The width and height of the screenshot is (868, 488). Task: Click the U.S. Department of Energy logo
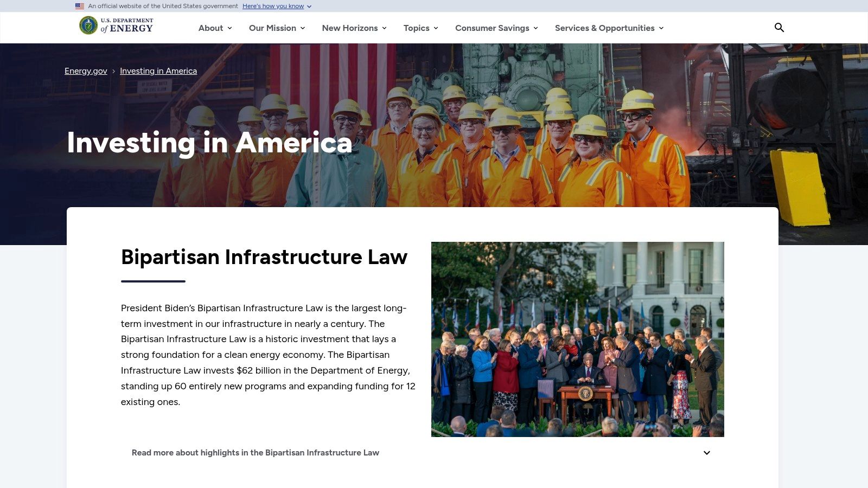117,25
